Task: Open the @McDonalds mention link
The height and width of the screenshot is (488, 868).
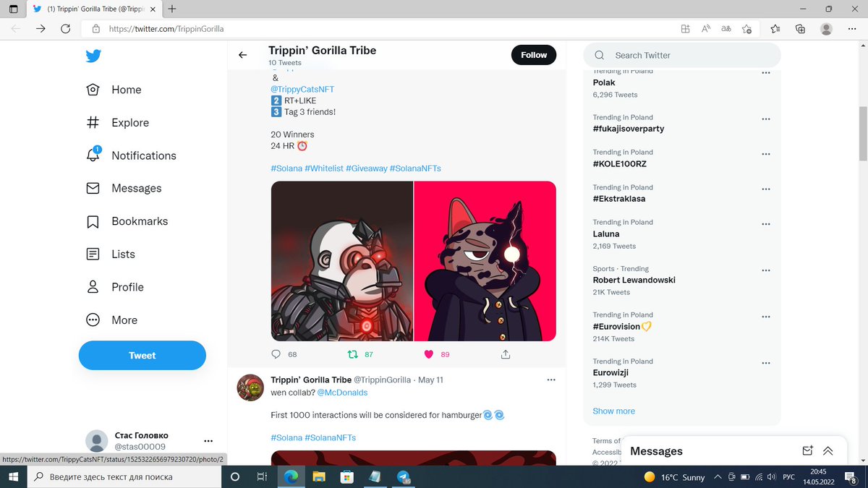Action: coord(342,393)
